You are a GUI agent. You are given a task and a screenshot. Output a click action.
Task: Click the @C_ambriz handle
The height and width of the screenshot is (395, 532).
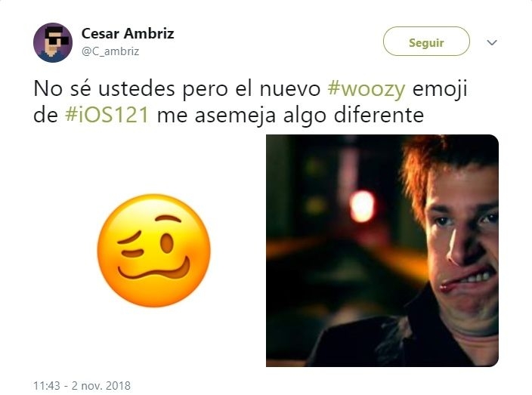coord(110,51)
